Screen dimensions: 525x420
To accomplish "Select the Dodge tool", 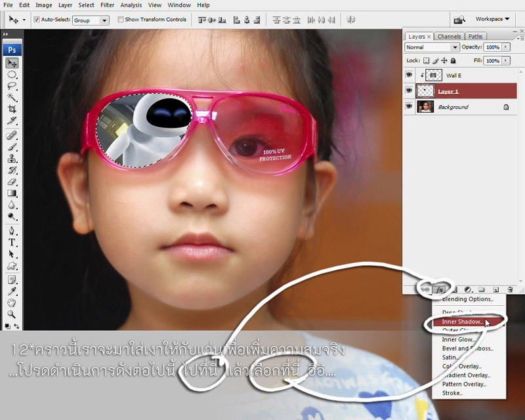I will pos(12,217).
